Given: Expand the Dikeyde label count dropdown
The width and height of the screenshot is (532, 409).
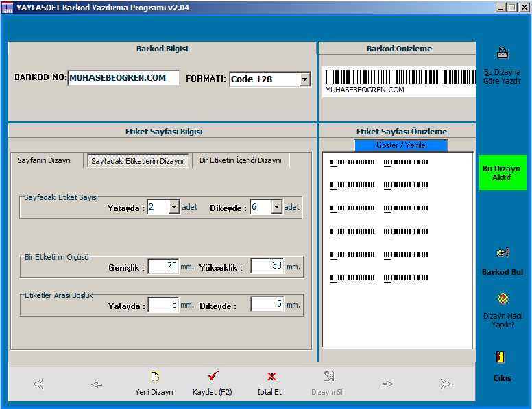Looking at the screenshot, I should [276, 206].
